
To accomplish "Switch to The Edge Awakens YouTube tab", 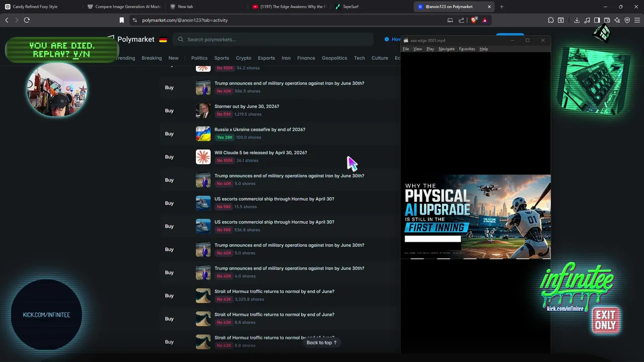I will coord(289,7).
